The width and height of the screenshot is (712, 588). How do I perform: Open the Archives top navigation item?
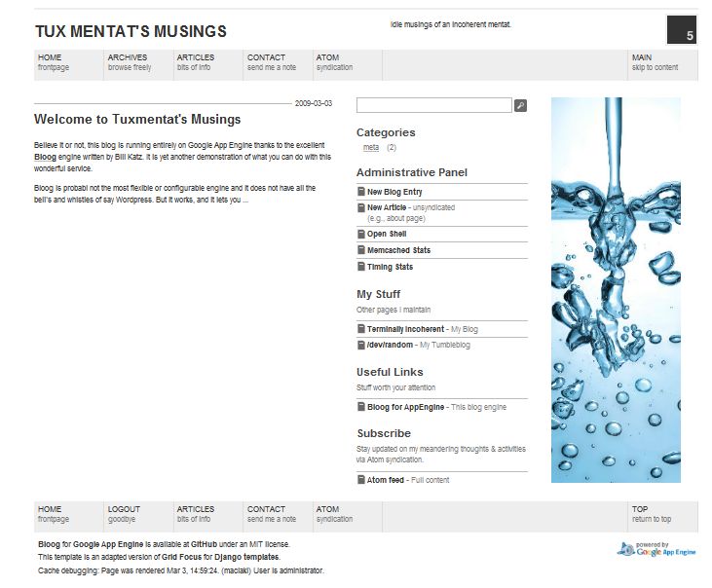[x=129, y=63]
